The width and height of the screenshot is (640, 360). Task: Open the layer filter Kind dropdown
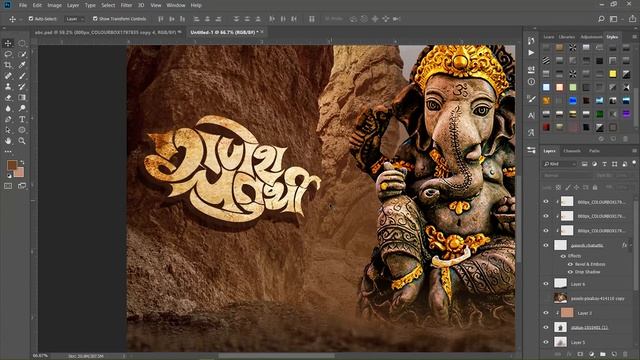[560, 164]
